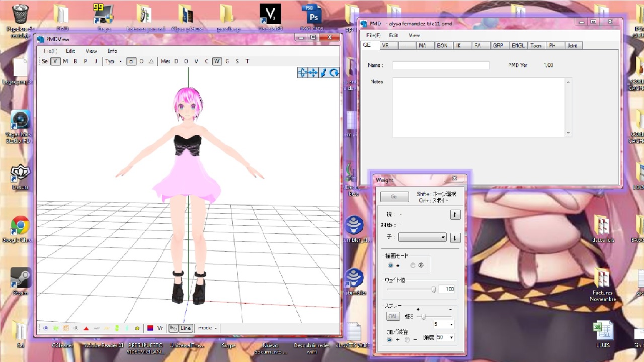Screen dimensions: 644x362
Task: Click the Name input field
Action: click(x=441, y=65)
